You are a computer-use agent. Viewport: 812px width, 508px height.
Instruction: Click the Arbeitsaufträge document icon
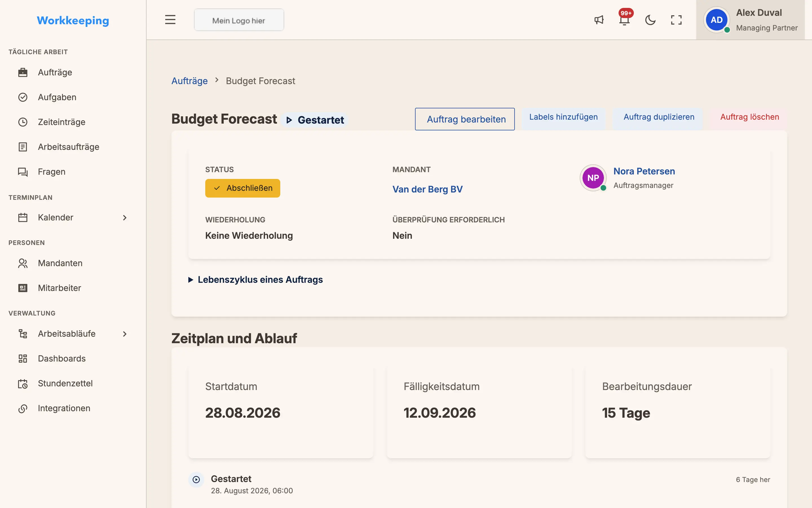click(x=23, y=147)
